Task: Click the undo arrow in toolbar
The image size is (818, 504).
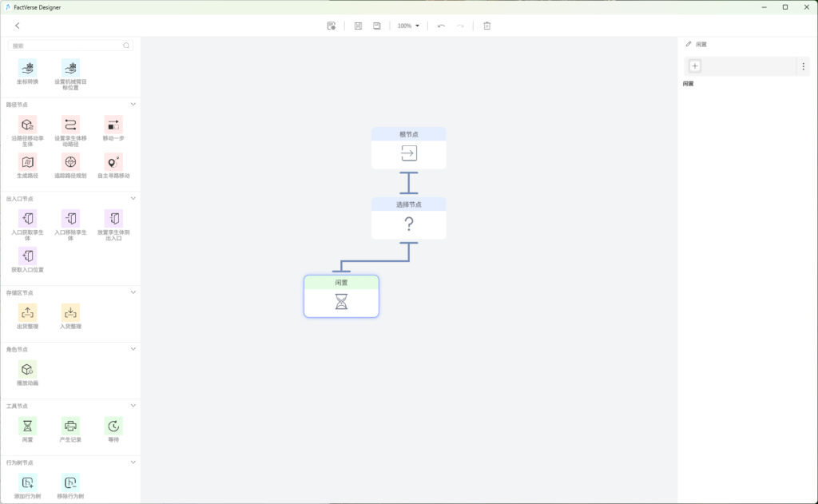Action: (441, 26)
